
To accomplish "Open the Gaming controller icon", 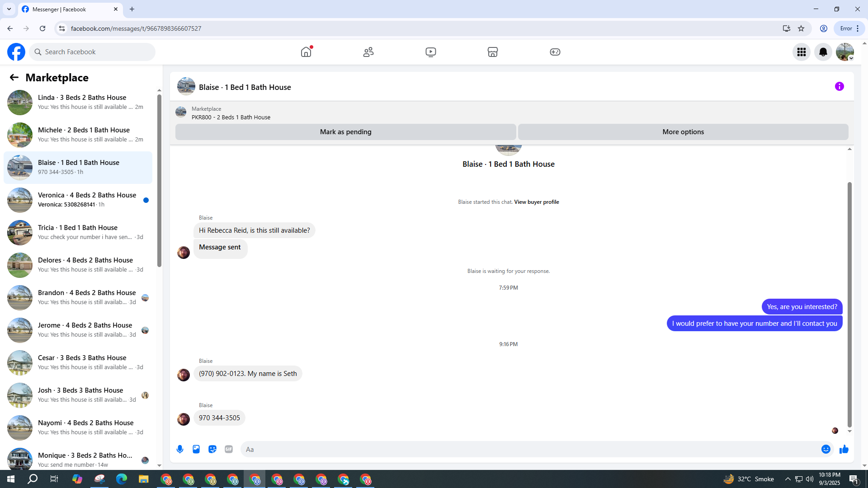I will [x=555, y=52].
